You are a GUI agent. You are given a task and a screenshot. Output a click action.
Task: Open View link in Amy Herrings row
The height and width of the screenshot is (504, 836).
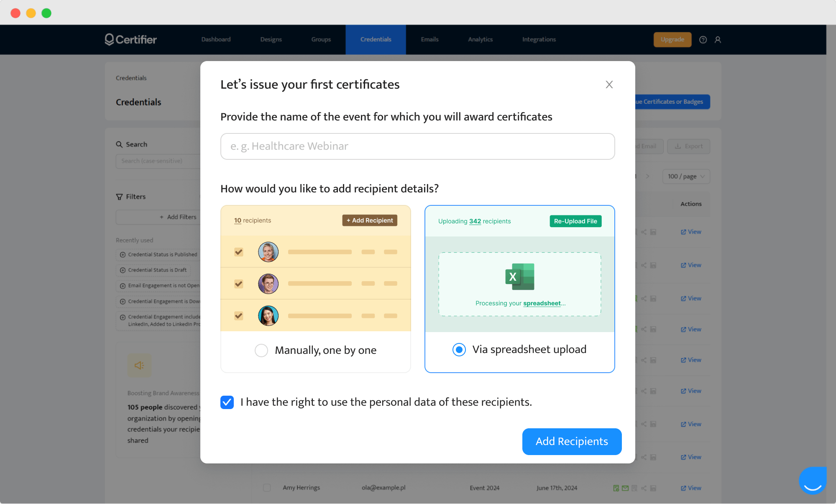point(691,488)
